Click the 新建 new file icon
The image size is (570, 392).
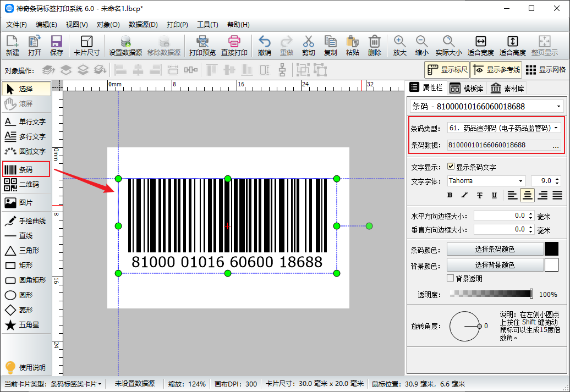(12, 46)
